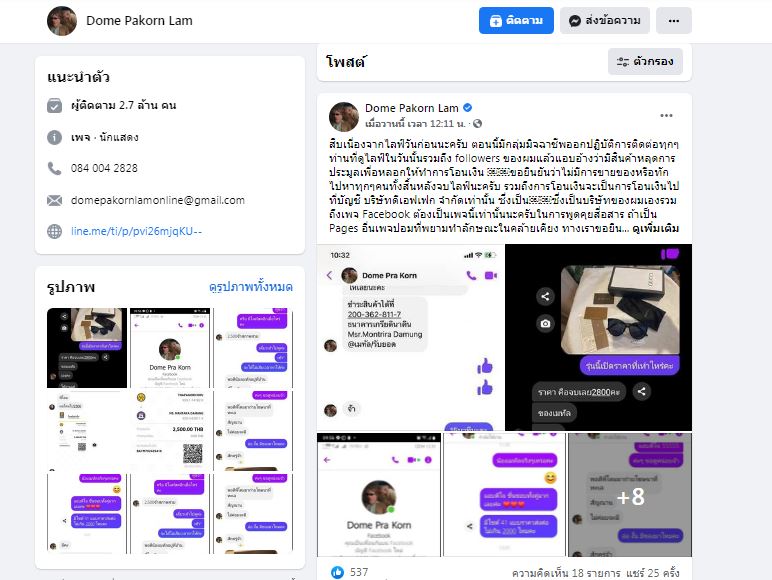Click the followers checkmark icon
Viewport: 772px width, 580px height.
tap(54, 105)
